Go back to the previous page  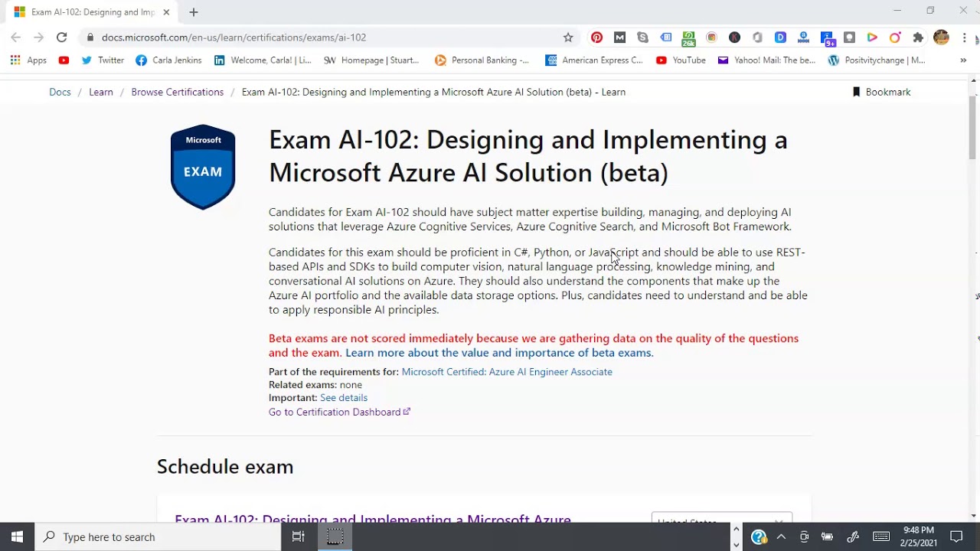point(16,37)
